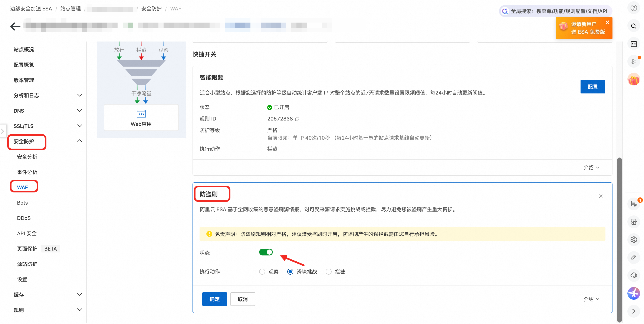Select the 观察 radio option
This screenshot has height=324, width=644.
pos(262,272)
